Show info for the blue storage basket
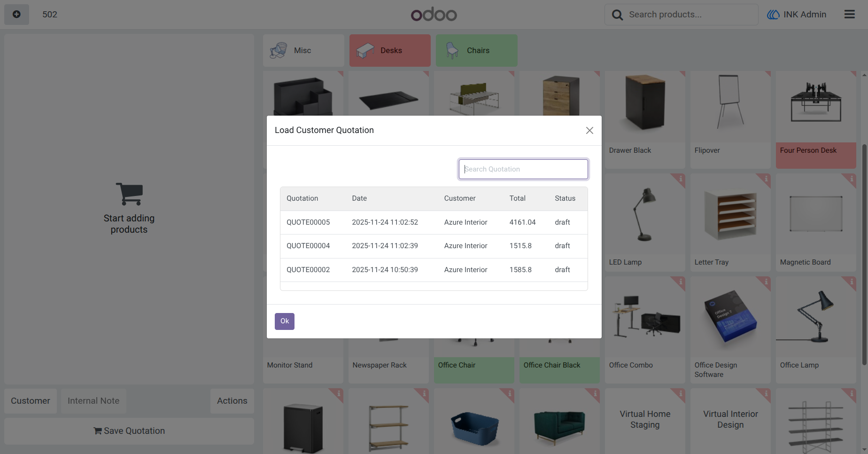The height and width of the screenshot is (454, 868). click(510, 393)
